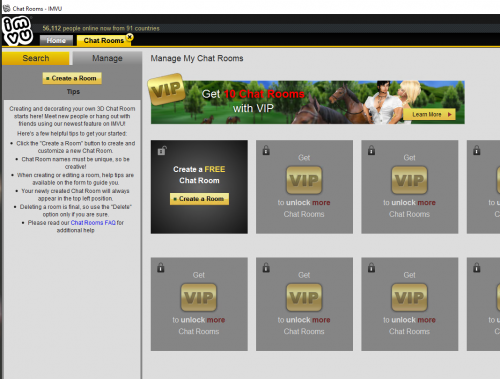
Task: Click Create a Room in free card
Action: [x=199, y=199]
